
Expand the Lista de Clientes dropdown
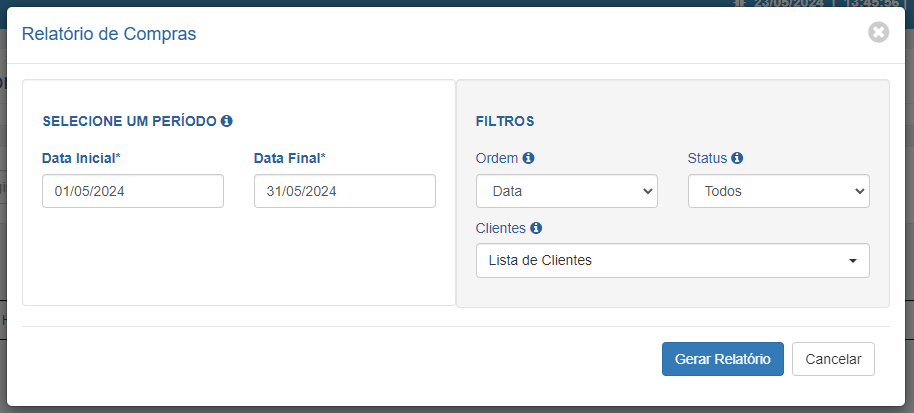[673, 260]
